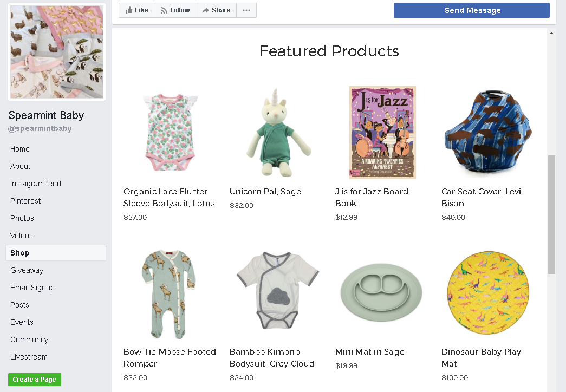Select the Shop tab in sidebar
Screen dimensions: 566x392
click(56, 253)
